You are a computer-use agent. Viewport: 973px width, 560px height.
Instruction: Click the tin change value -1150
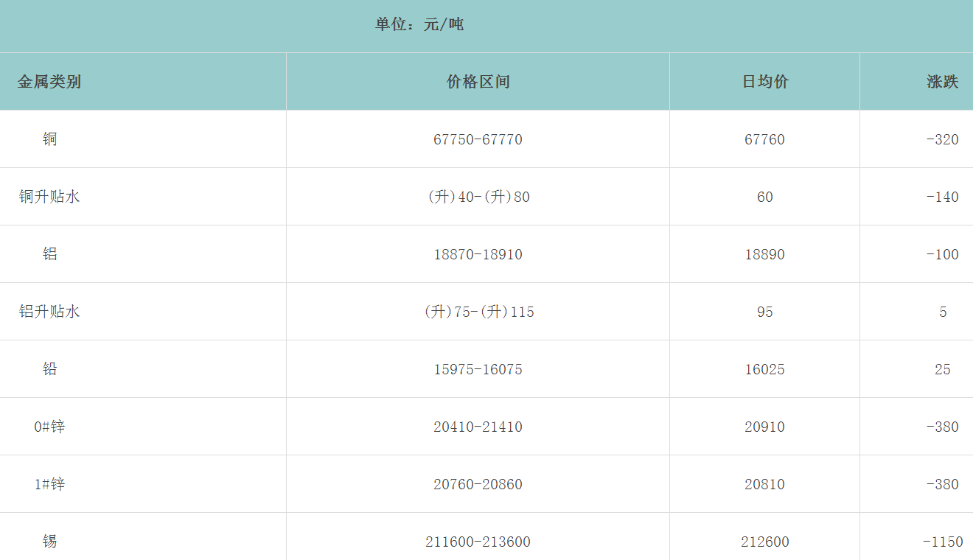click(942, 542)
